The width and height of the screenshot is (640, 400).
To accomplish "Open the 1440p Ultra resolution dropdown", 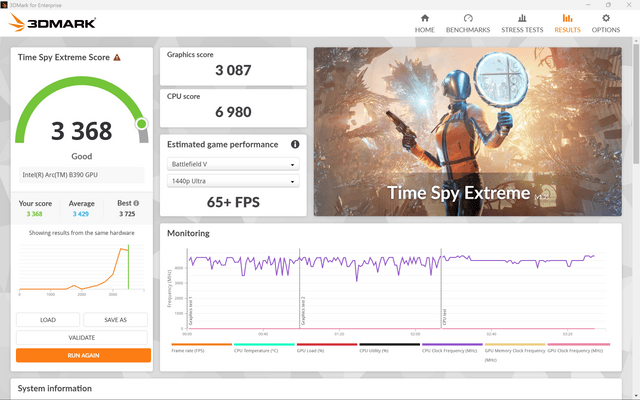I will click(233, 181).
